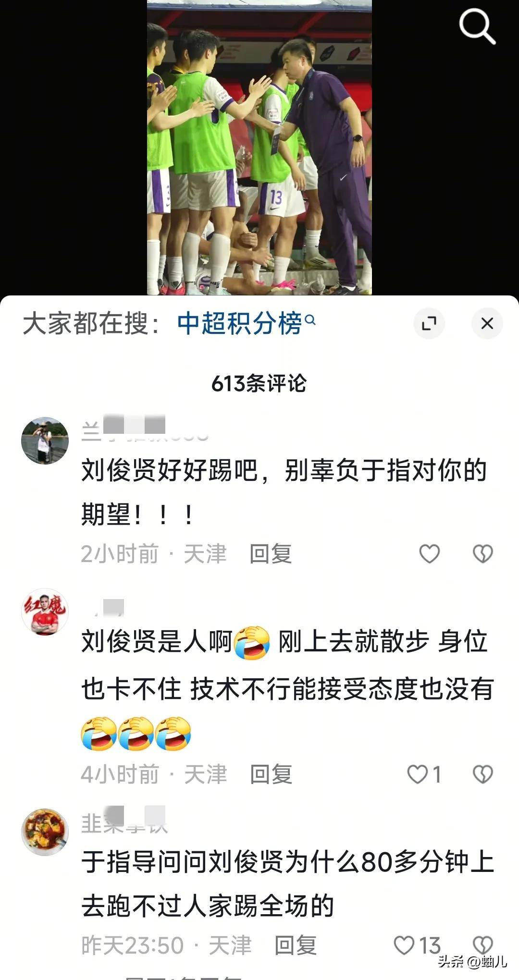Tap the 613条评论 header
Viewport: 519px width, 980px height.
click(259, 383)
